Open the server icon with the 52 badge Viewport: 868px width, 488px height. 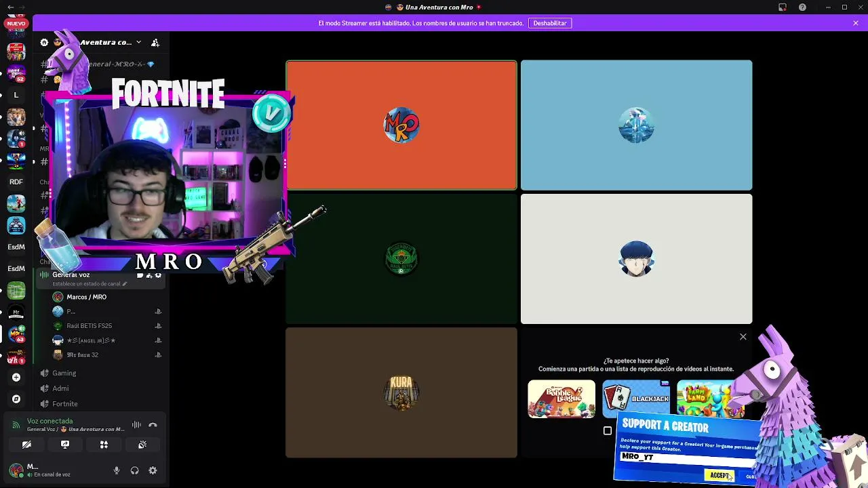click(x=16, y=73)
